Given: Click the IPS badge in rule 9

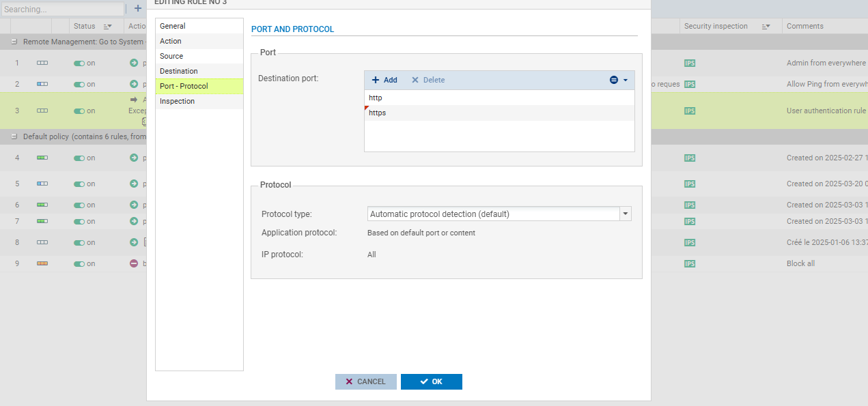Looking at the screenshot, I should (690, 263).
